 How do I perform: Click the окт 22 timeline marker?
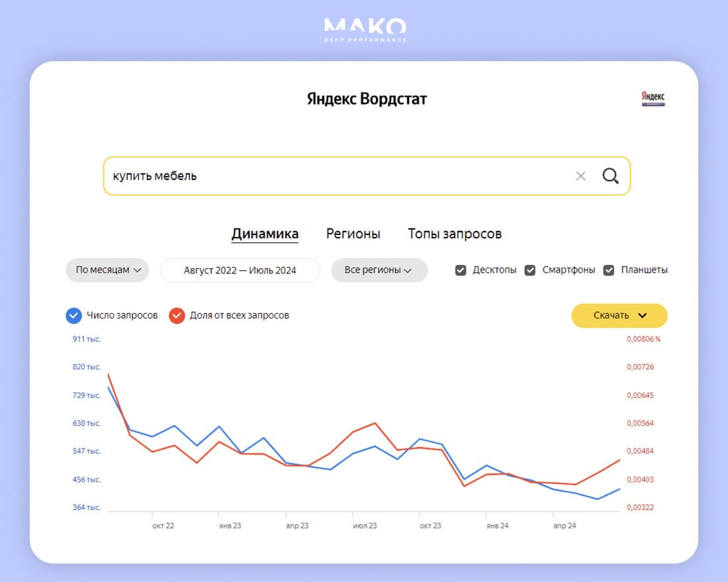(163, 526)
